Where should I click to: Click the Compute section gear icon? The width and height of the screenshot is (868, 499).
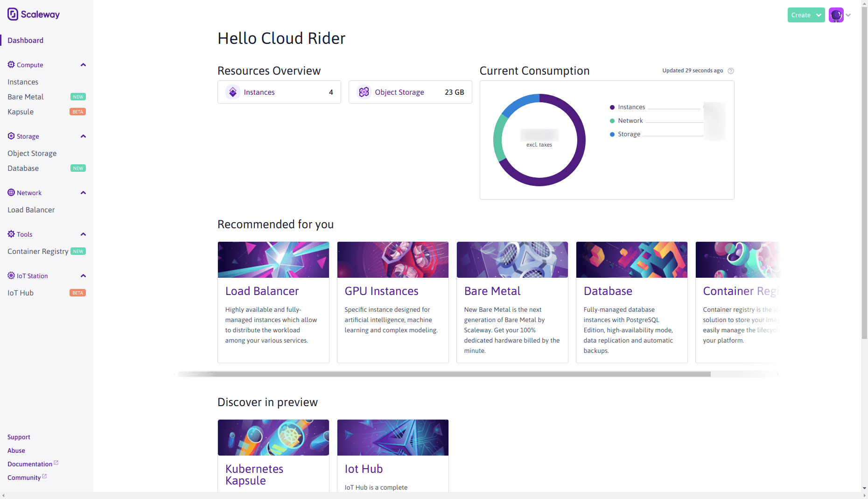11,64
